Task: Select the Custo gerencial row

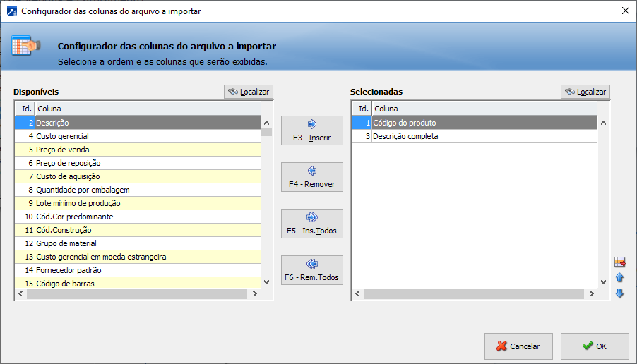Action: click(x=138, y=136)
